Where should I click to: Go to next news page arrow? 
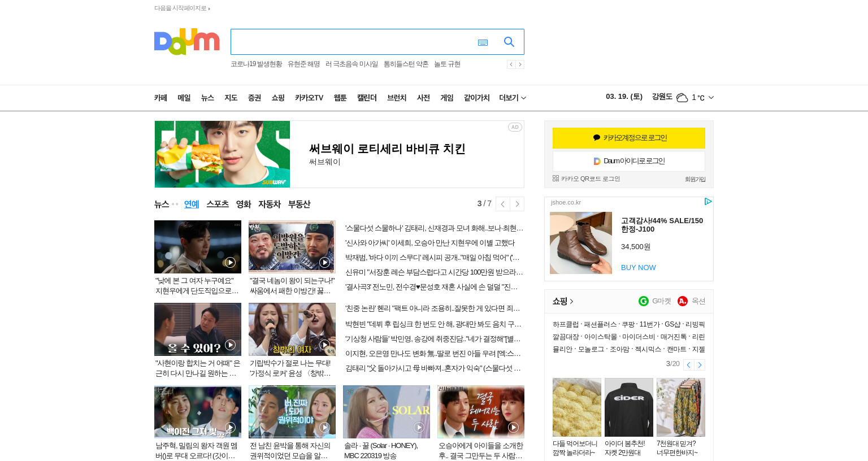coord(517,204)
